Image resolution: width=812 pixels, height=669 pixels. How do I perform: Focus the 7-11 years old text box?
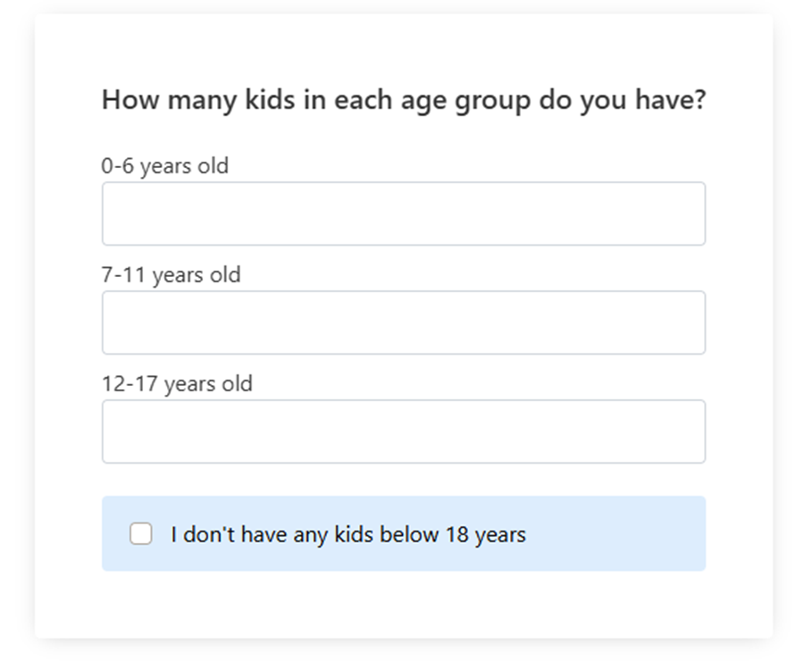(x=403, y=322)
